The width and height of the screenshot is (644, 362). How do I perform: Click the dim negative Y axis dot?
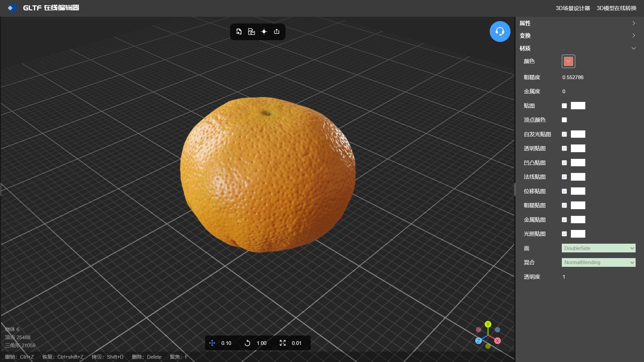pos(488,346)
